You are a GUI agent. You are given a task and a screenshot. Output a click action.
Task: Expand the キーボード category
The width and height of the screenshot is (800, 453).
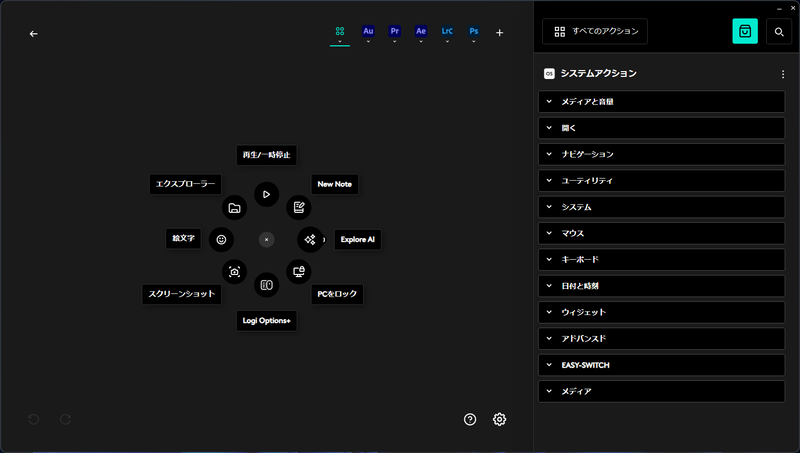661,260
